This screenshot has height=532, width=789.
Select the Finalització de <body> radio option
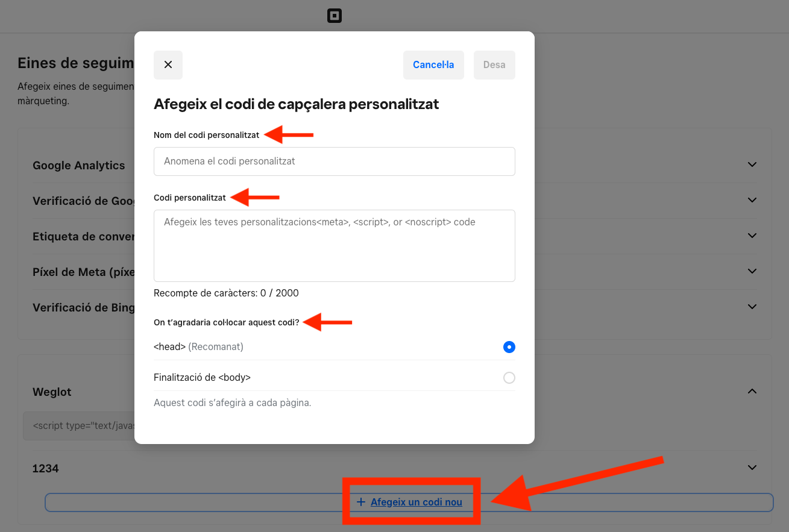(x=509, y=378)
